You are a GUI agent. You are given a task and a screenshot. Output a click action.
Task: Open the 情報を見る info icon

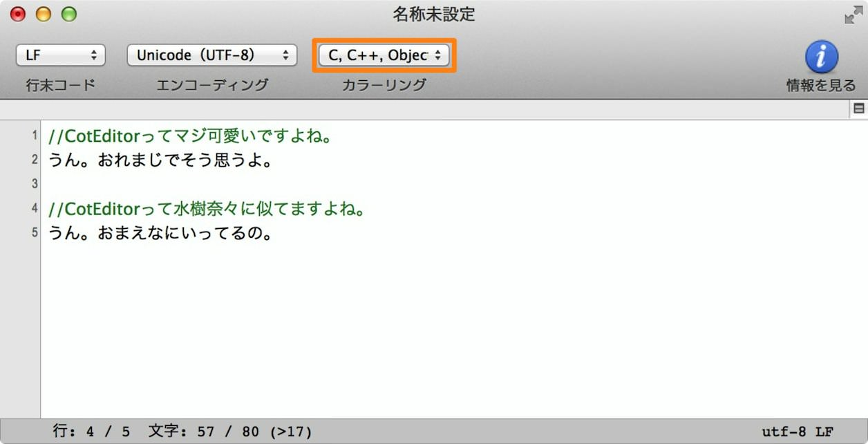822,57
